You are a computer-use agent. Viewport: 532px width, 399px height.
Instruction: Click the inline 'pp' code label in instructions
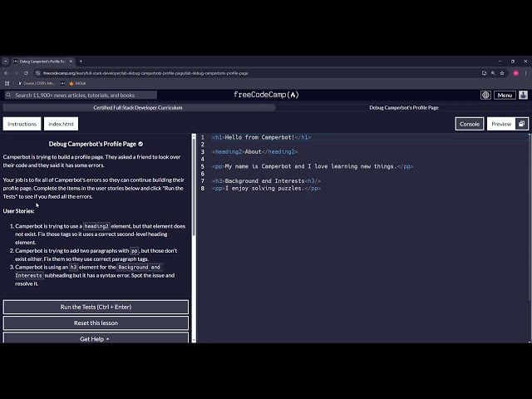135,251
